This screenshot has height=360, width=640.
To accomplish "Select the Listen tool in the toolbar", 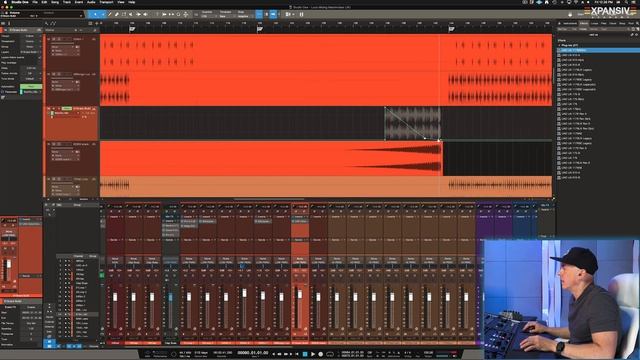I will pyautogui.click(x=145, y=15).
